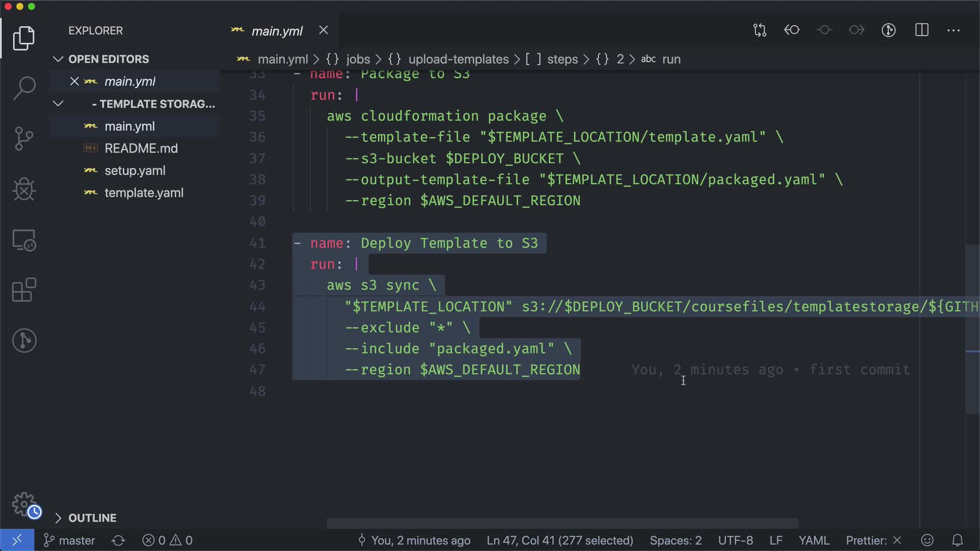Expand the Outline section

click(x=58, y=518)
